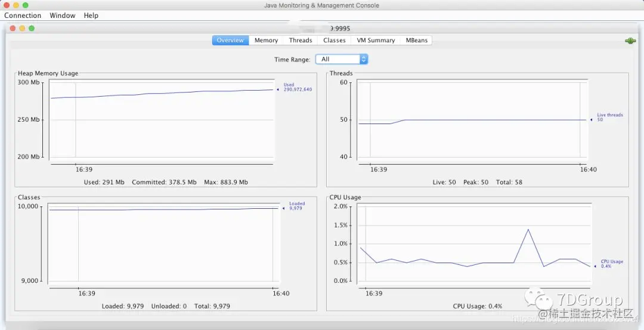644x330 pixels.
Task: Click the Threads chart area
Action: coord(472,119)
